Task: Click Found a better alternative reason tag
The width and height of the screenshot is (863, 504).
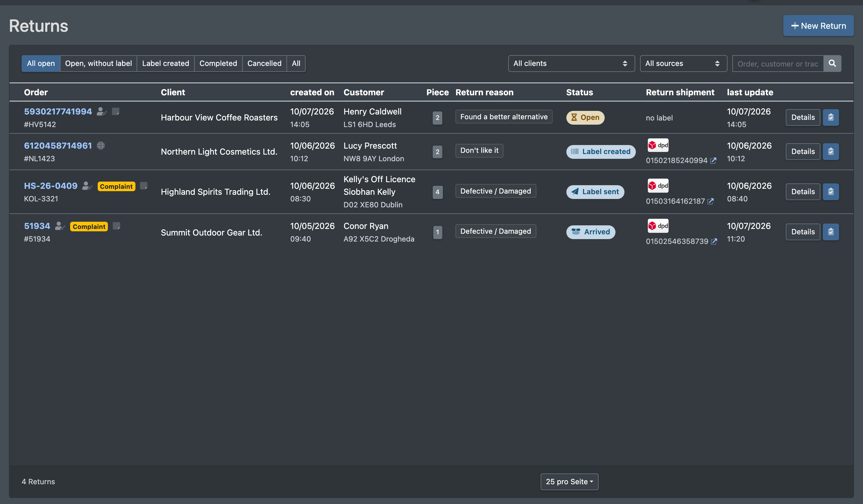Action: 504,117
